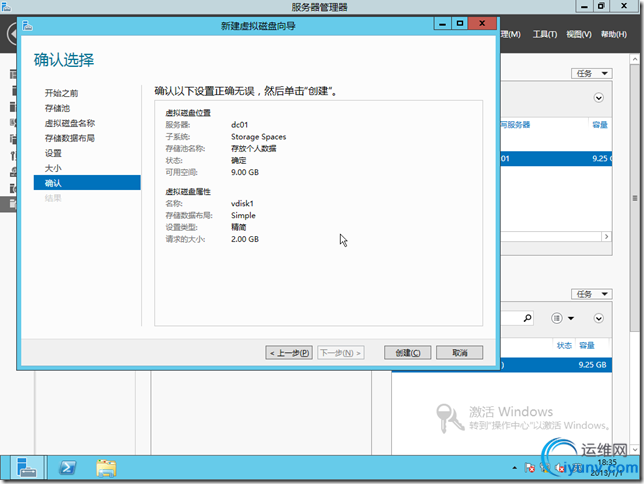Click the Simple layout value
This screenshot has height=484, width=644.
pos(243,215)
